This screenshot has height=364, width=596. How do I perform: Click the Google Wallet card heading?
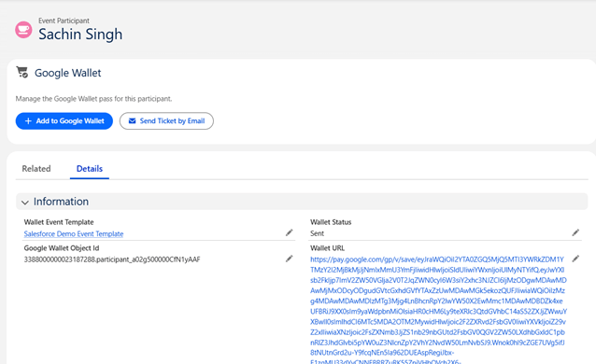(67, 73)
